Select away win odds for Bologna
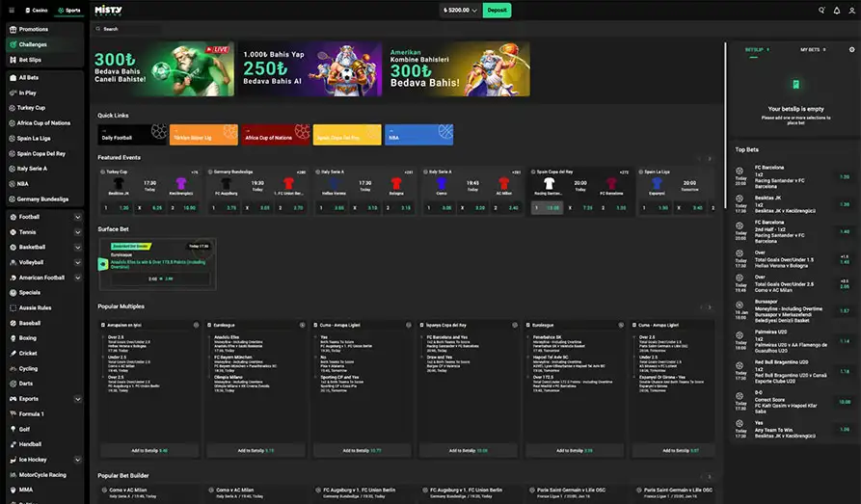The height and width of the screenshot is (504, 861). click(398, 208)
